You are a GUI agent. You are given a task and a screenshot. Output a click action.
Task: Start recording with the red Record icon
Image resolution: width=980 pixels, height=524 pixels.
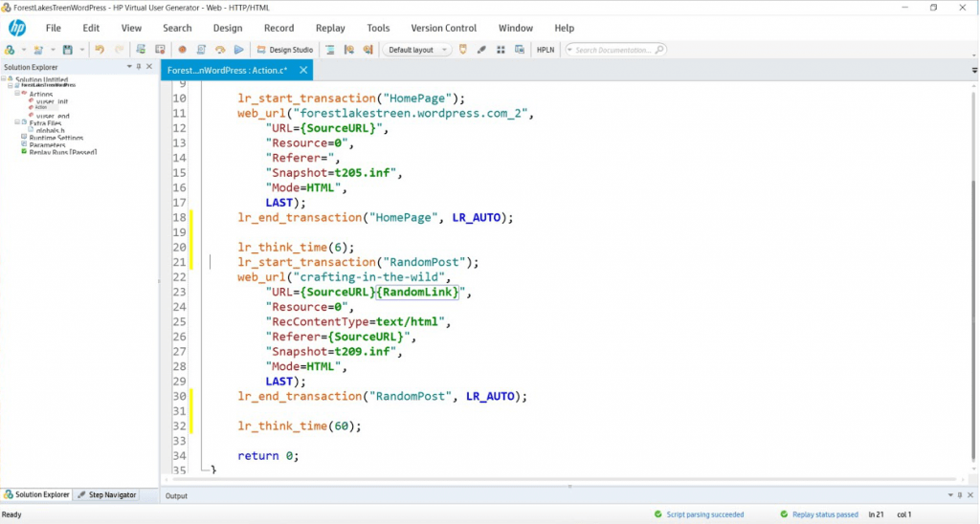183,50
